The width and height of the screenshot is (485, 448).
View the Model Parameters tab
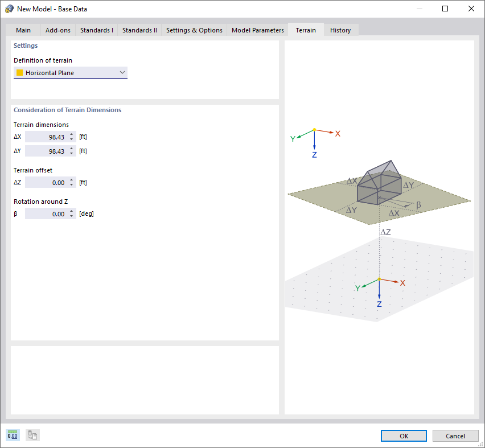point(257,30)
